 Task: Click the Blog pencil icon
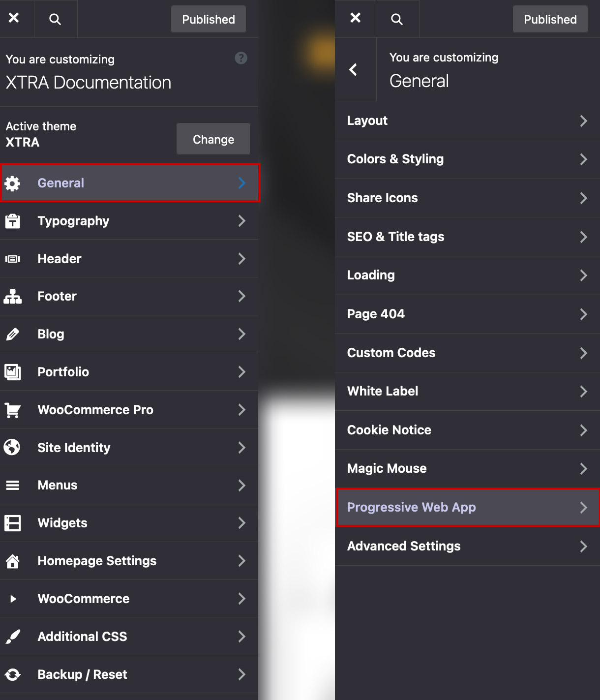[12, 335]
